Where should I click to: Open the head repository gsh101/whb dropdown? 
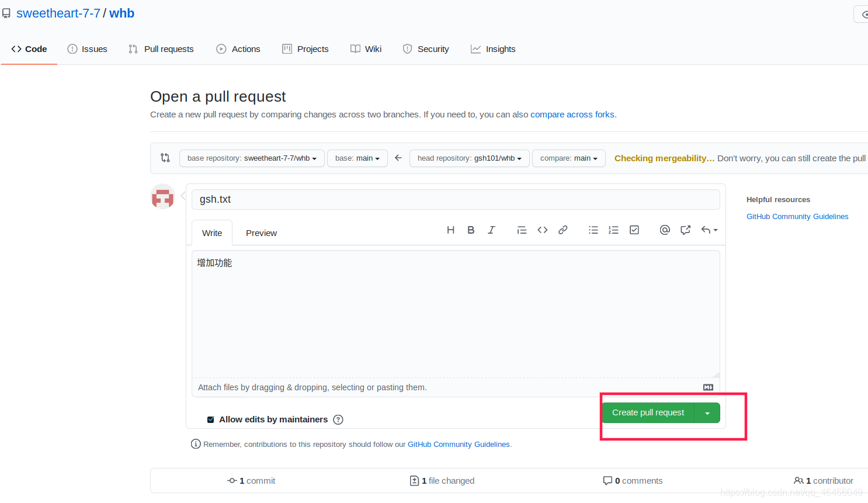470,158
